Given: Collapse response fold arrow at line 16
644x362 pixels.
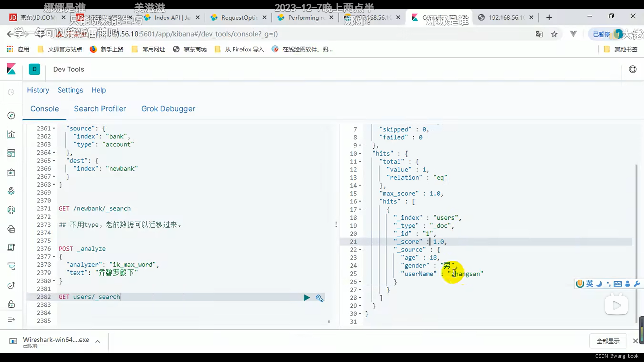Looking at the screenshot, I should point(360,202).
